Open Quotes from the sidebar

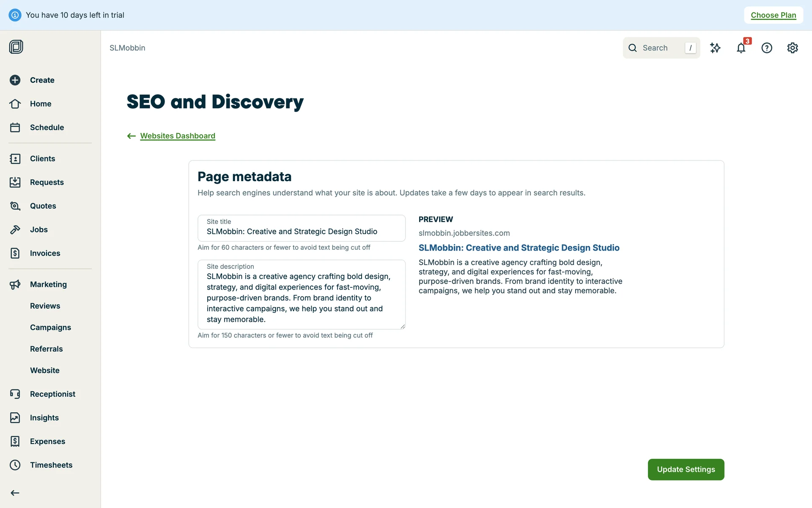43,206
